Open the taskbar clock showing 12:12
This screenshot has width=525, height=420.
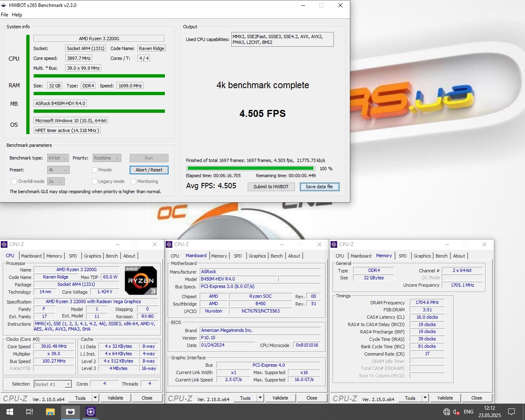[x=489, y=412]
